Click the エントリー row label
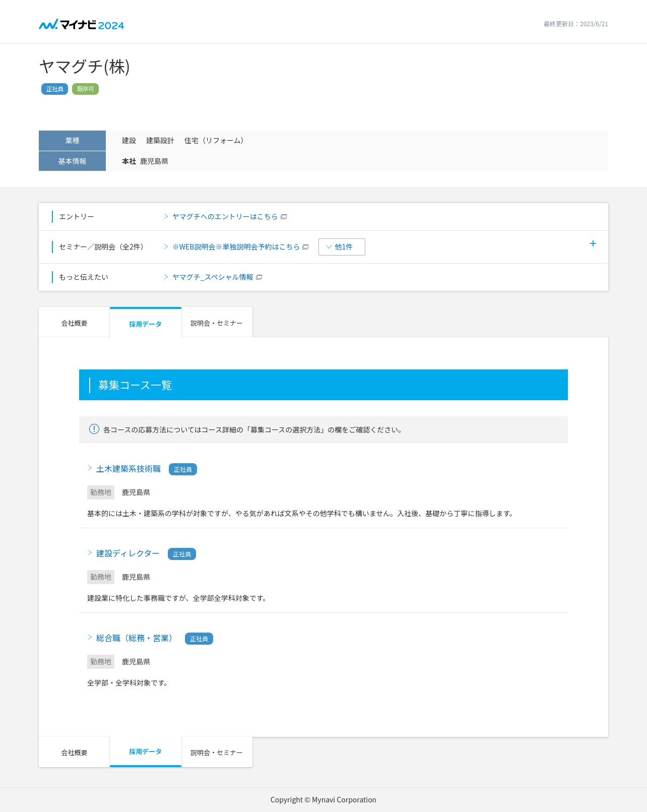The image size is (647, 812). (76, 217)
